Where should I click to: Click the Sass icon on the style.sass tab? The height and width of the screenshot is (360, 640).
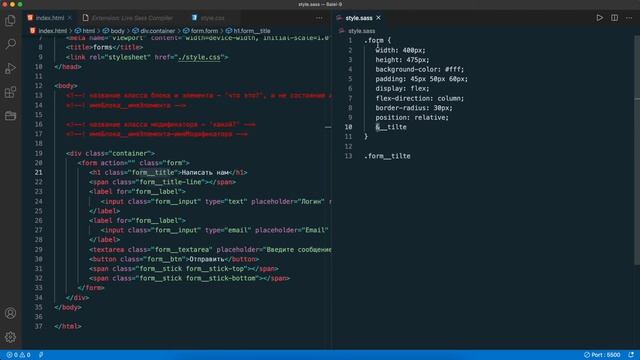click(x=339, y=18)
